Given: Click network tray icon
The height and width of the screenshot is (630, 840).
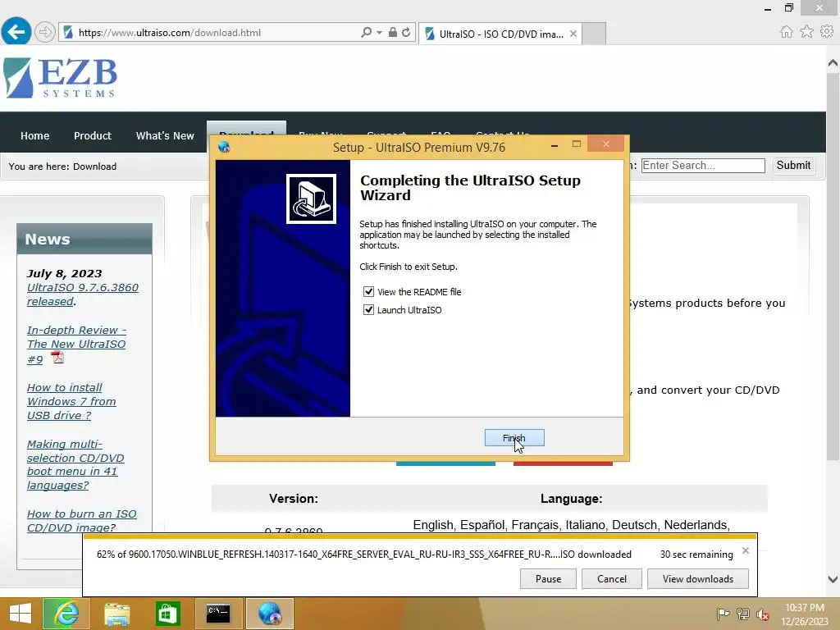Looking at the screenshot, I should [x=743, y=614].
